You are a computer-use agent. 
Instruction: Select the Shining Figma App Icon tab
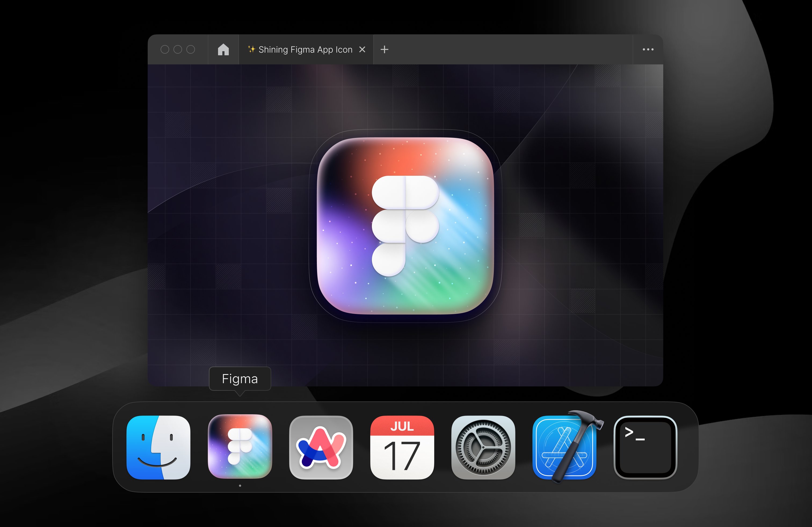click(305, 50)
